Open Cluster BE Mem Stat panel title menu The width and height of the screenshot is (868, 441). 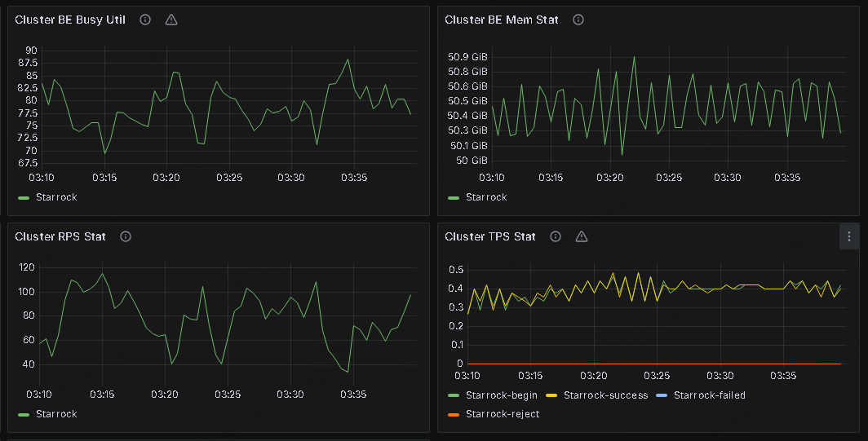click(x=502, y=20)
